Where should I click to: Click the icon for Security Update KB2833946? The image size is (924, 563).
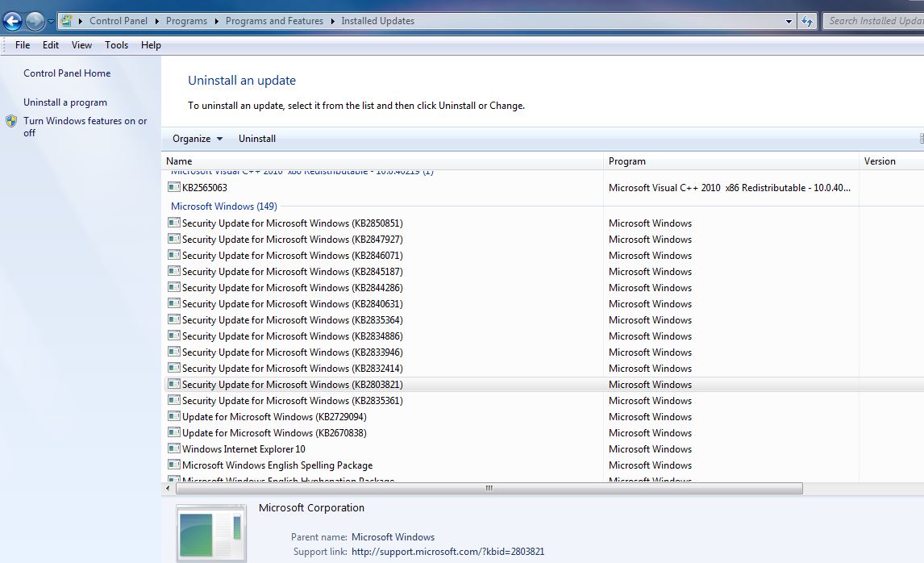[174, 352]
